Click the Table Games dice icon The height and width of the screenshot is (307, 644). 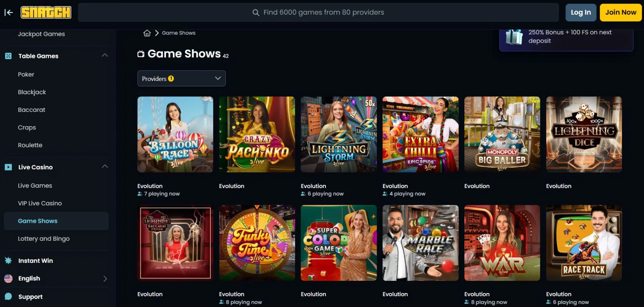8,56
